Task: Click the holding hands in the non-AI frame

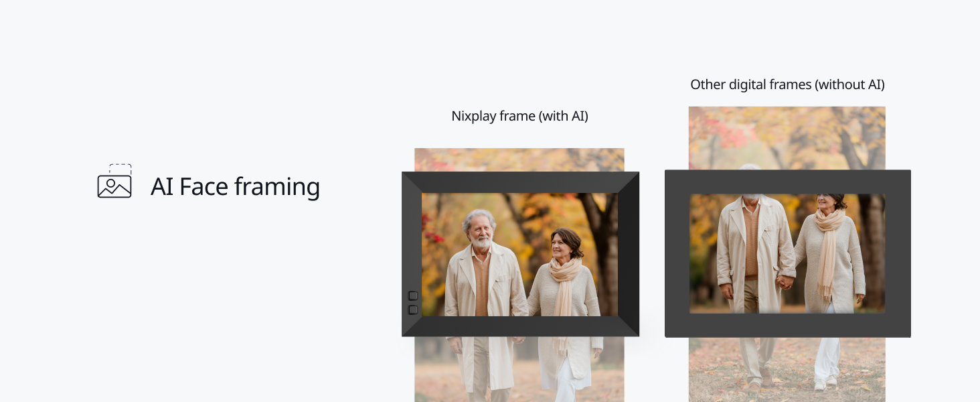Action: pyautogui.click(x=784, y=282)
